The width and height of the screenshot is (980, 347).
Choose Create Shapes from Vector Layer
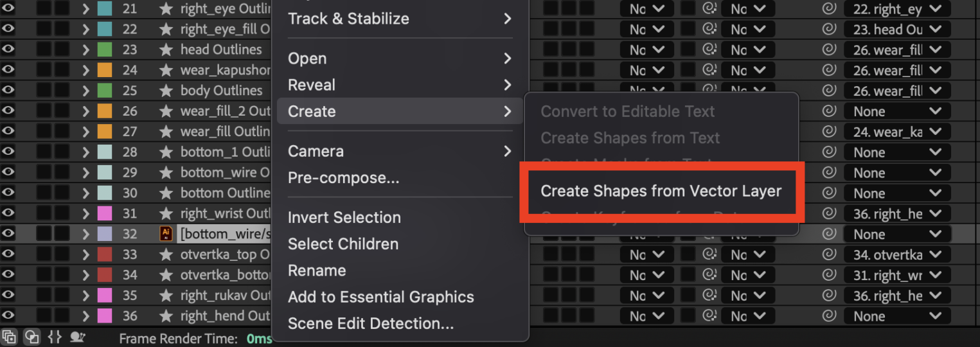point(661,191)
